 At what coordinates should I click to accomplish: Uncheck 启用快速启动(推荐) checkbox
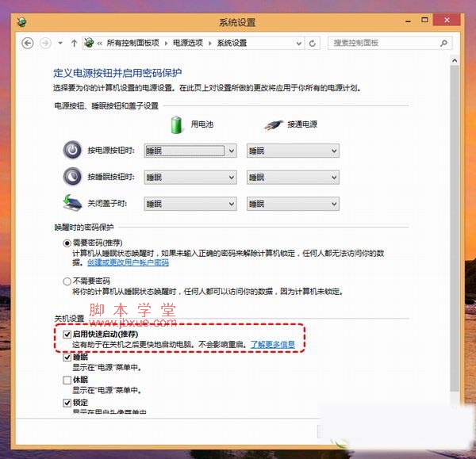click(x=67, y=335)
